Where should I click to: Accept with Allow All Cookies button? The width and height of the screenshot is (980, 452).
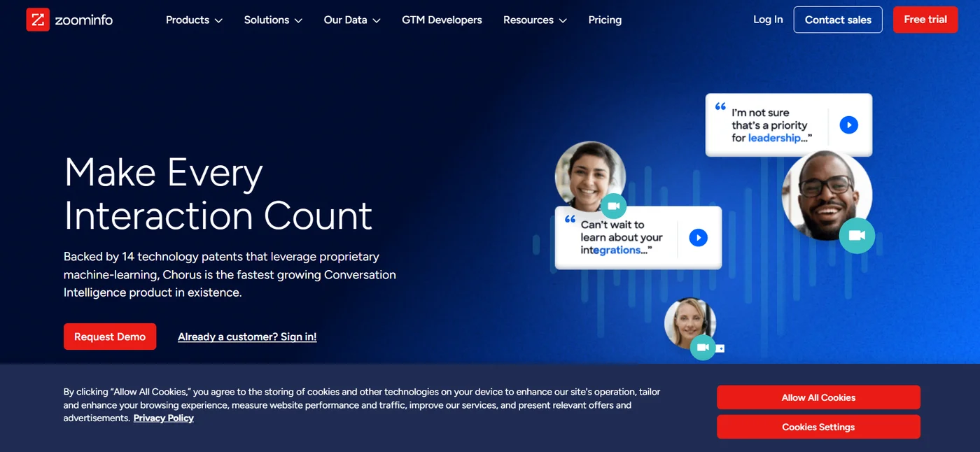pos(818,397)
